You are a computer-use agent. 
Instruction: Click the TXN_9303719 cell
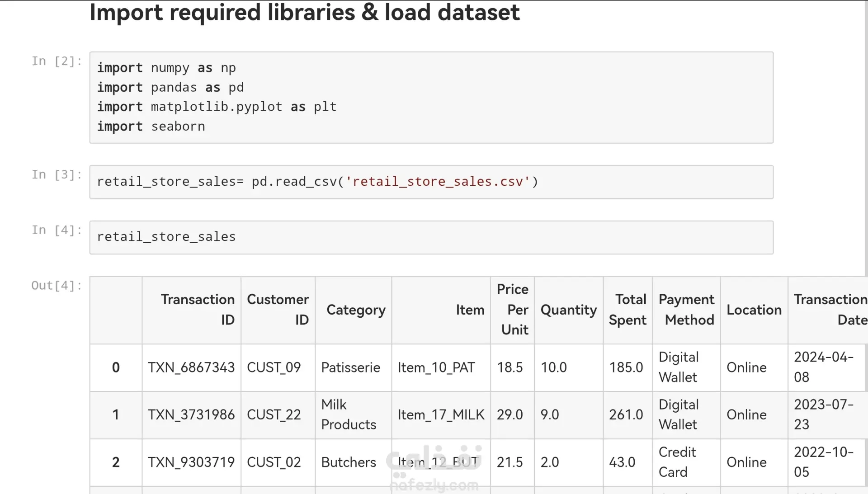coord(192,462)
